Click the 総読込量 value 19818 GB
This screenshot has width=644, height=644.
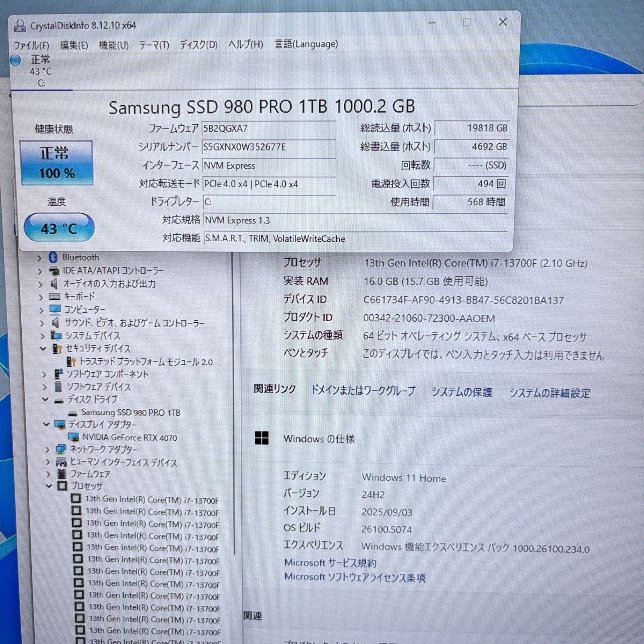click(x=472, y=128)
